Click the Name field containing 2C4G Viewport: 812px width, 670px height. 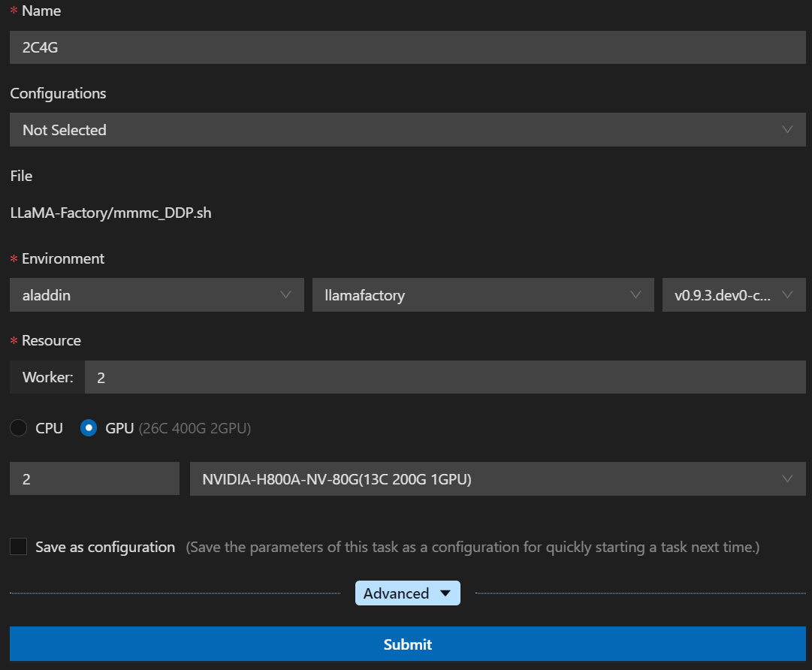tap(407, 47)
